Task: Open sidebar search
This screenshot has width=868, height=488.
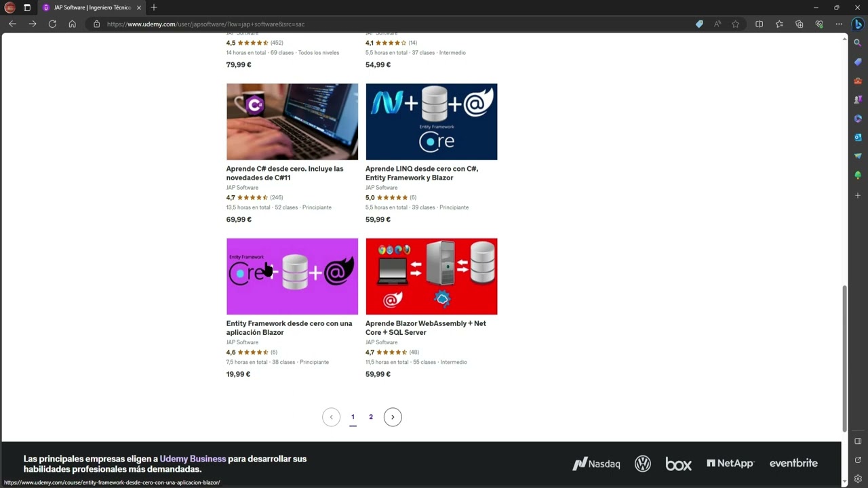Action: pyautogui.click(x=858, y=43)
